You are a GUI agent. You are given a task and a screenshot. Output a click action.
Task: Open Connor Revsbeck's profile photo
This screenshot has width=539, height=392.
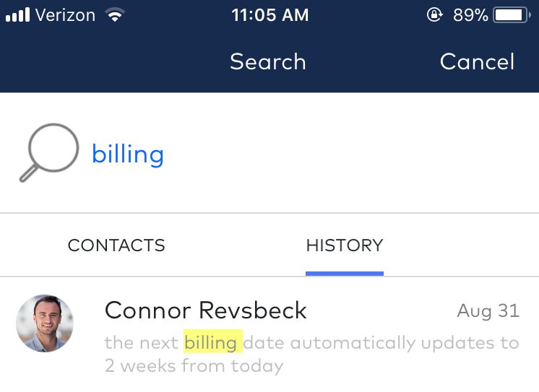pyautogui.click(x=45, y=323)
